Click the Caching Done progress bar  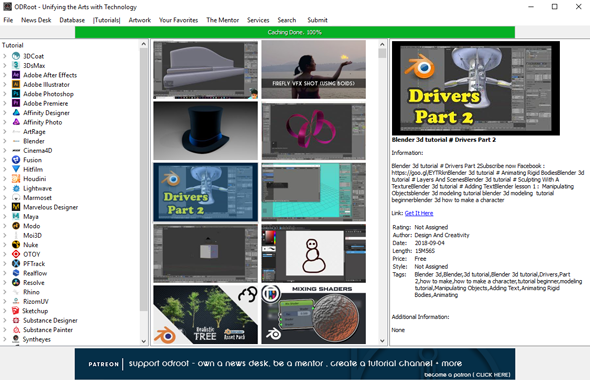[x=295, y=32]
